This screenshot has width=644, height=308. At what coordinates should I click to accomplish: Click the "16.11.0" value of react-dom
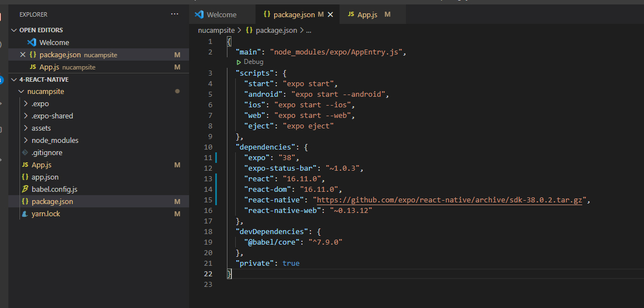tap(319, 190)
